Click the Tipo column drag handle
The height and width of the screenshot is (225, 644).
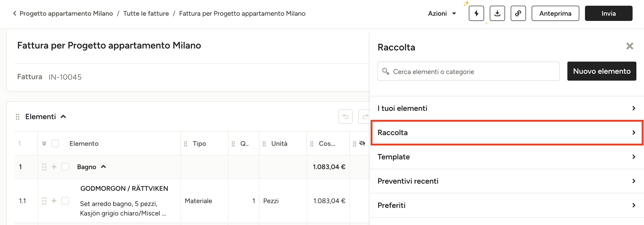click(185, 144)
